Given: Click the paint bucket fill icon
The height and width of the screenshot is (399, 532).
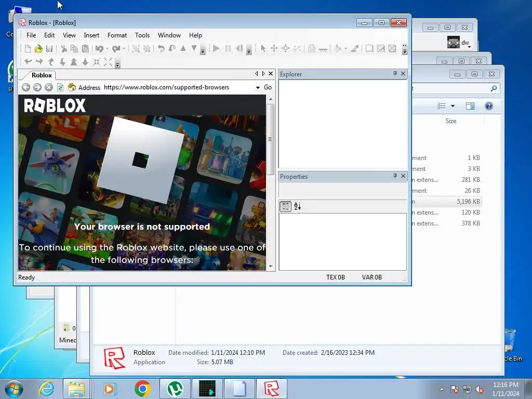Looking at the screenshot, I should (338, 48).
